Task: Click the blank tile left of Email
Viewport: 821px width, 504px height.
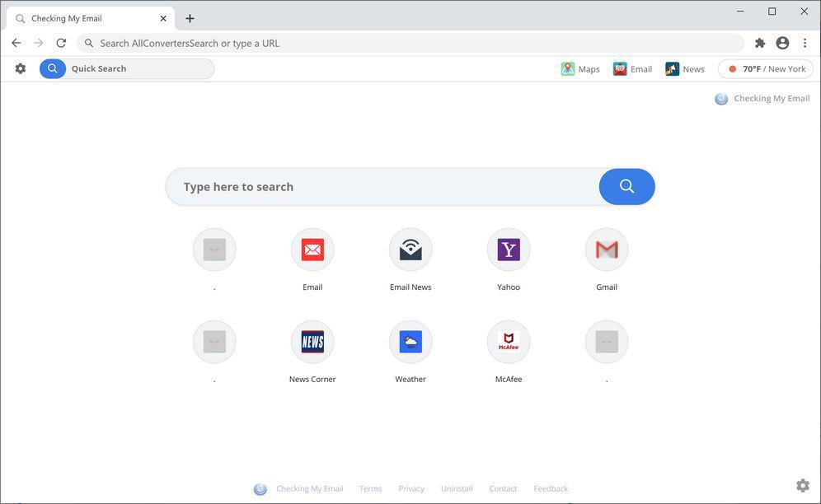Action: pyautogui.click(x=214, y=250)
